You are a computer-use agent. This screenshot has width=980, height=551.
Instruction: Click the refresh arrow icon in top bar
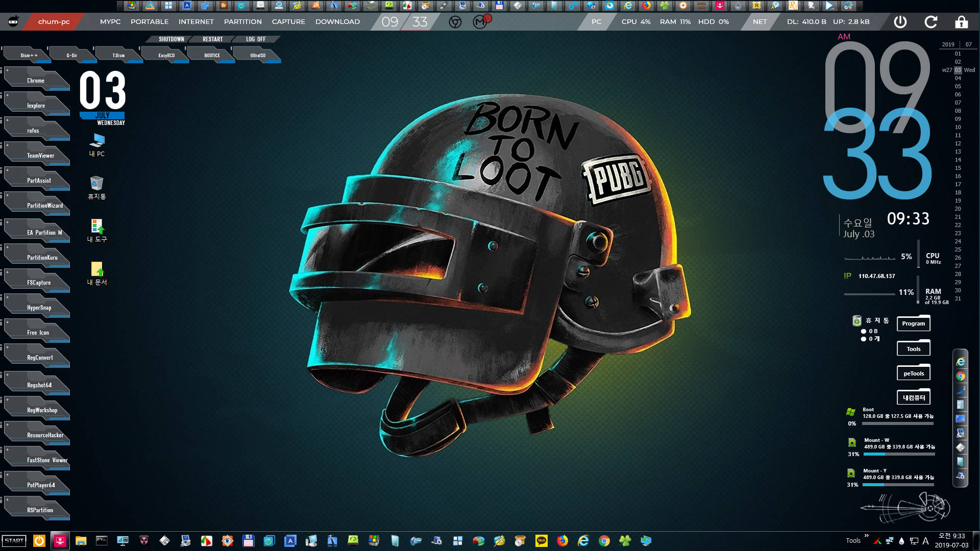pyautogui.click(x=931, y=22)
